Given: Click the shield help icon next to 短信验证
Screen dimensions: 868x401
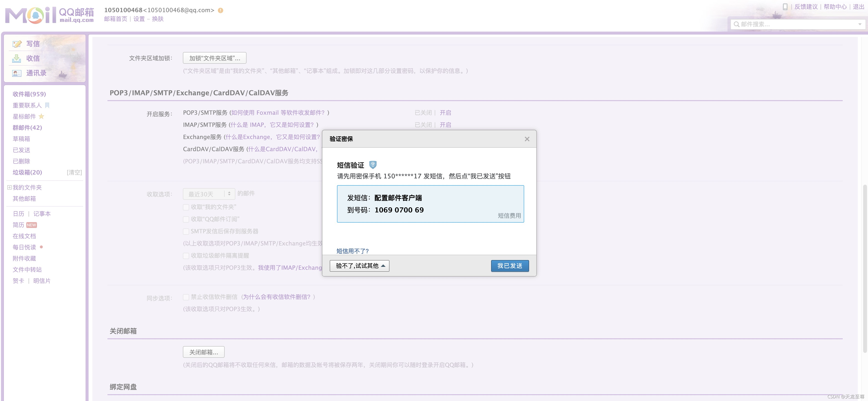Looking at the screenshot, I should click(x=373, y=165).
